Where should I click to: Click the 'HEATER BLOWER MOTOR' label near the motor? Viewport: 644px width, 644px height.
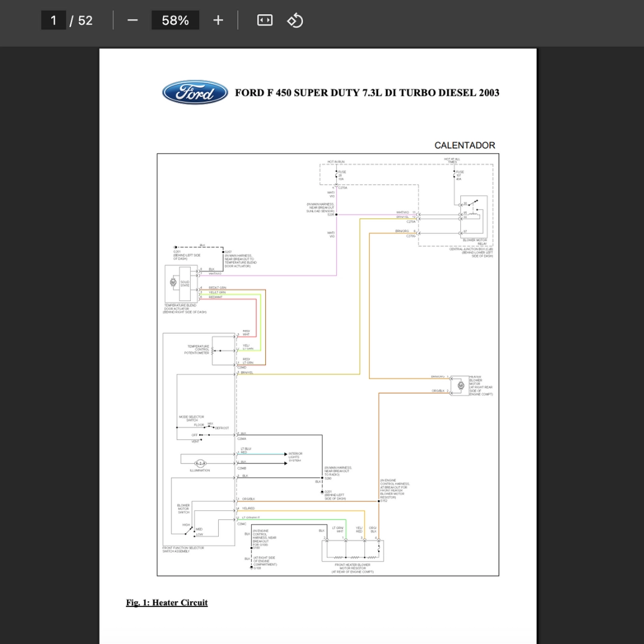click(x=475, y=380)
